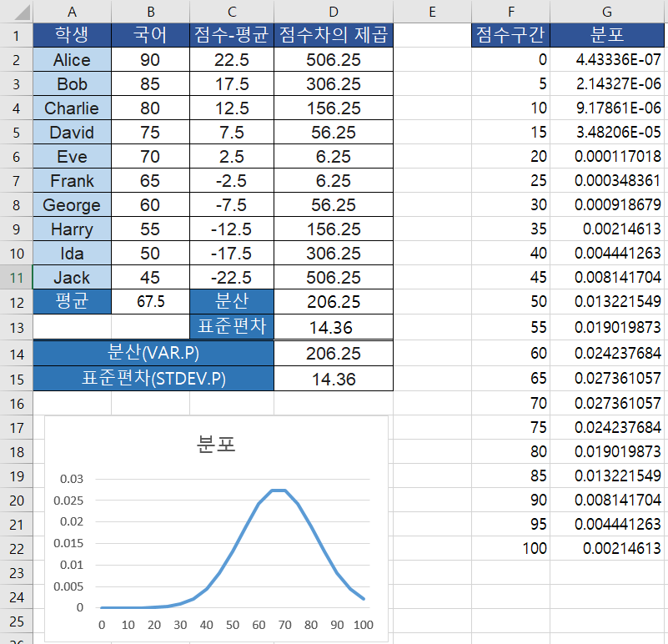The image size is (668, 644).
Task: Select the Charlie cell
Action: [72, 108]
